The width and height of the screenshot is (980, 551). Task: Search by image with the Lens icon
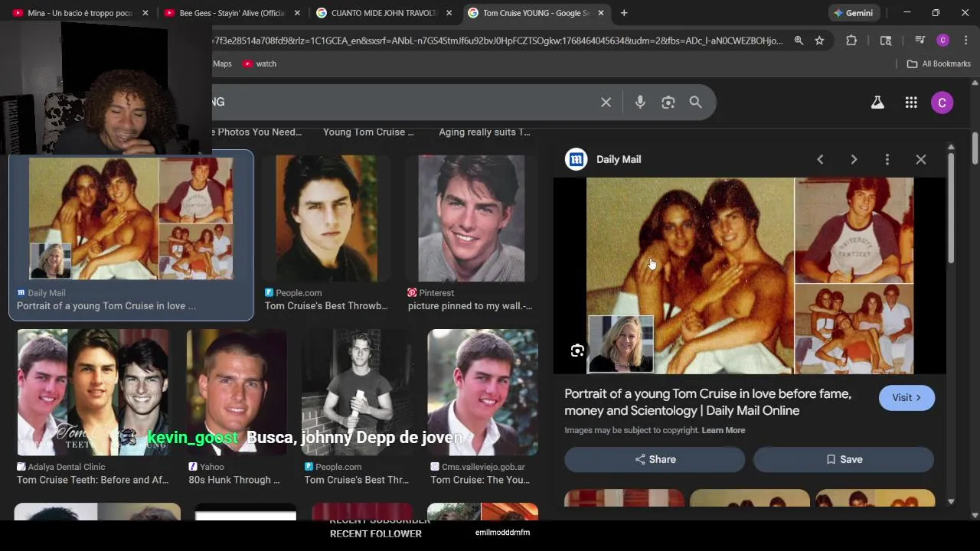(668, 102)
